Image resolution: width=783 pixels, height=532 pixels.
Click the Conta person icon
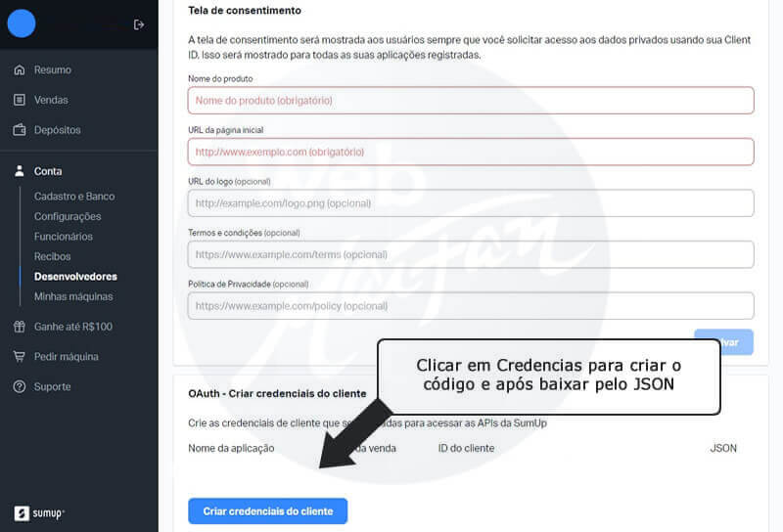pyautogui.click(x=20, y=171)
